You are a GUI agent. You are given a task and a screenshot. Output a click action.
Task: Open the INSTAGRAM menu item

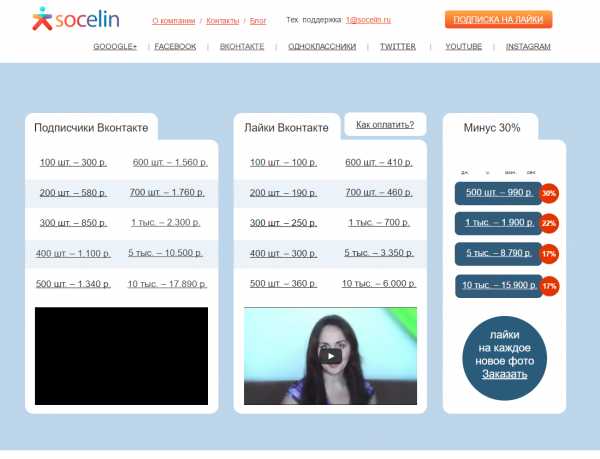528,47
